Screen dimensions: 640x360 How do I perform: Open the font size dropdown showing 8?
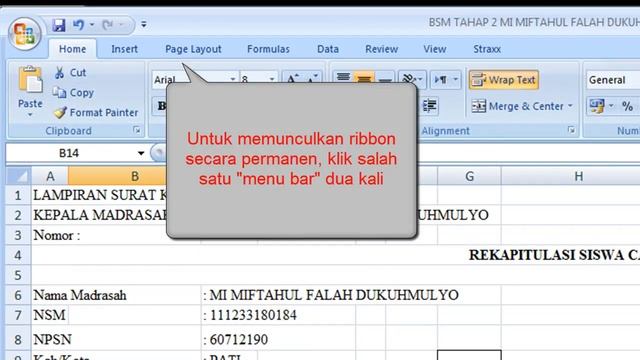(272, 79)
